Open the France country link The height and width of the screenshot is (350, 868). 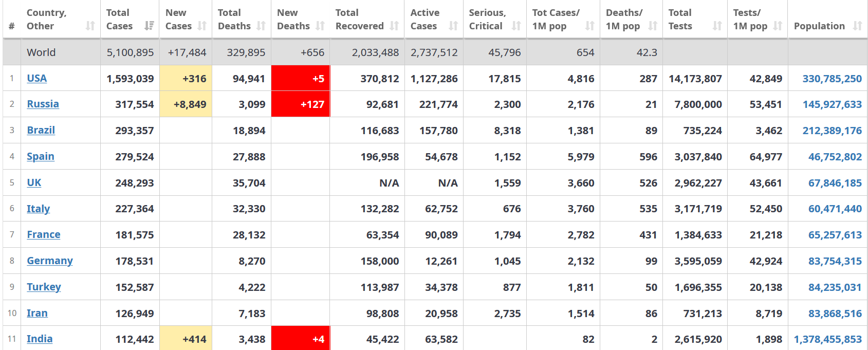[44, 234]
